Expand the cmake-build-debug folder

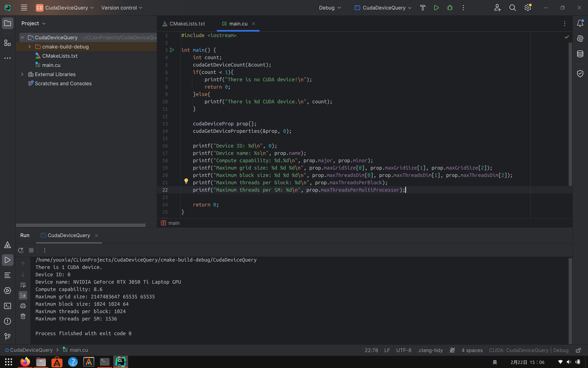pyautogui.click(x=29, y=47)
